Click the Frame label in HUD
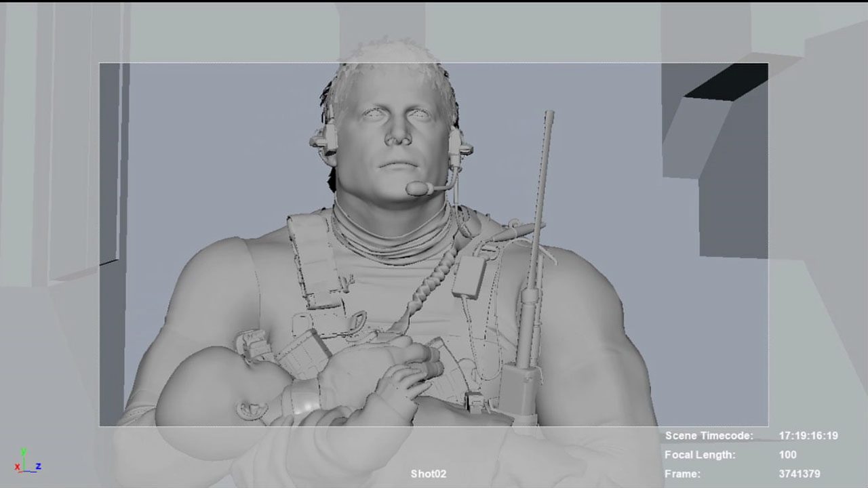Viewport: 868px width, 488px height. click(x=682, y=474)
